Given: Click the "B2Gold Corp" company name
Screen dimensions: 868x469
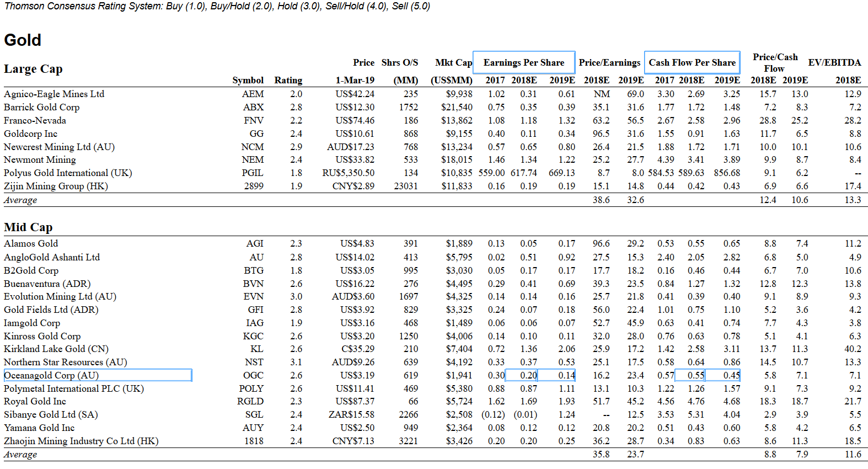Looking at the screenshot, I should pyautogui.click(x=31, y=270).
